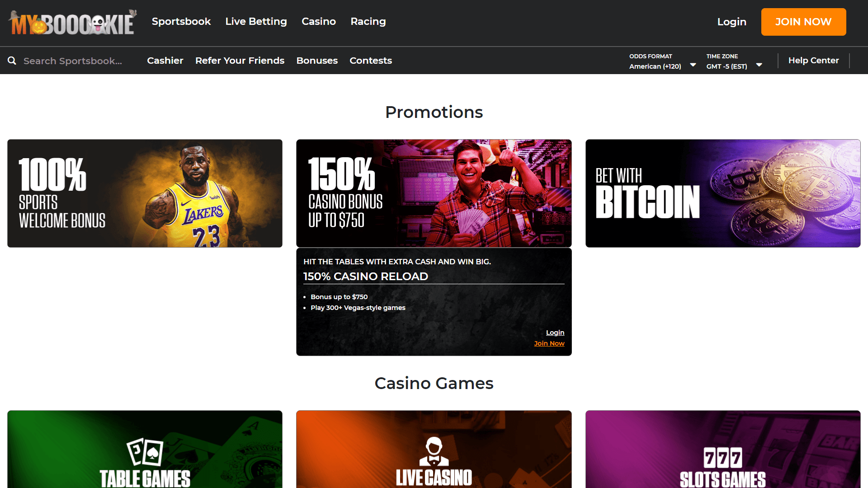
Task: Select the Racing menu item
Action: click(x=368, y=21)
